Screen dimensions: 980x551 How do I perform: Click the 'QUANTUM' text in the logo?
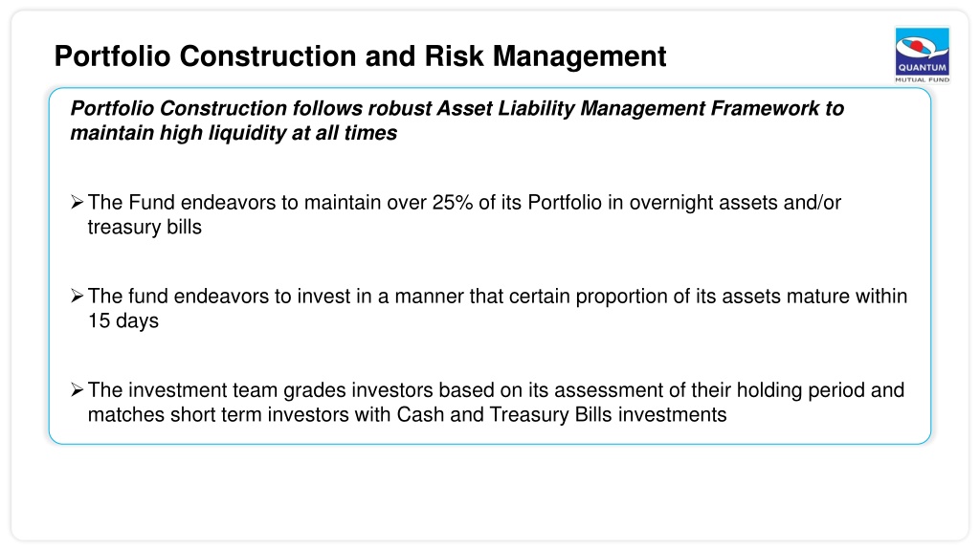[922, 68]
